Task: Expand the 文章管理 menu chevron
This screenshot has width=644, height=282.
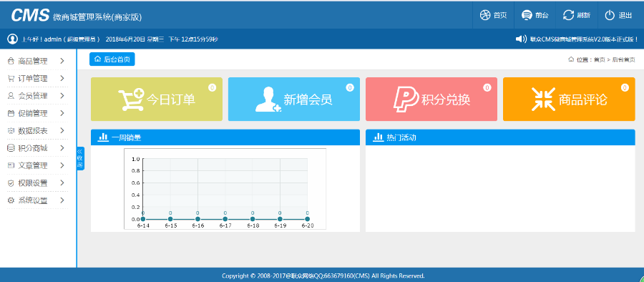Action: (x=62, y=165)
